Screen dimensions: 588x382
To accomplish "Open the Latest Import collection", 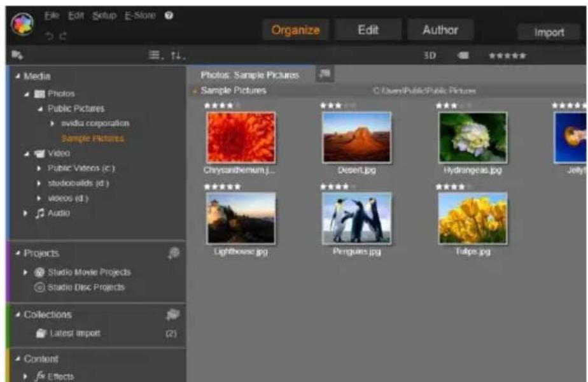I will pyautogui.click(x=75, y=333).
